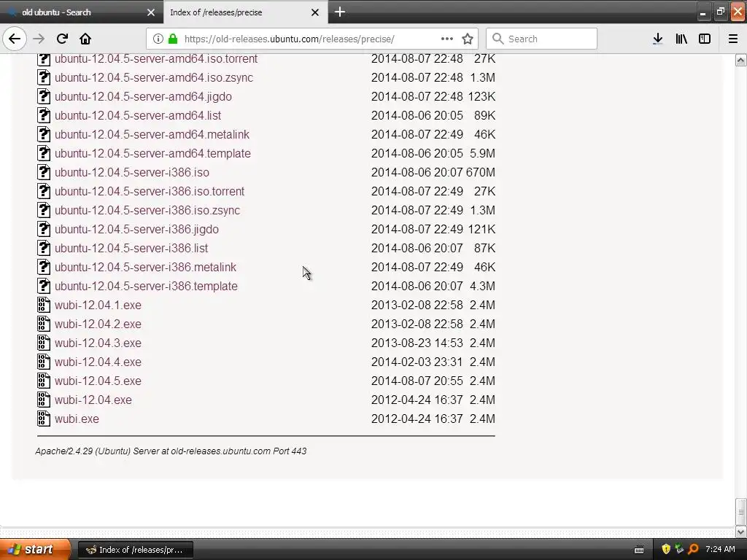Click the icon beside server-amd64.jigdo

[44, 97]
